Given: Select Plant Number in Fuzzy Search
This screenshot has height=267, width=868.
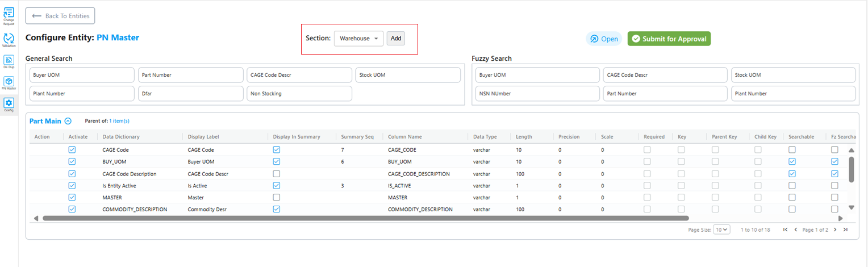Looking at the screenshot, I should point(793,94).
